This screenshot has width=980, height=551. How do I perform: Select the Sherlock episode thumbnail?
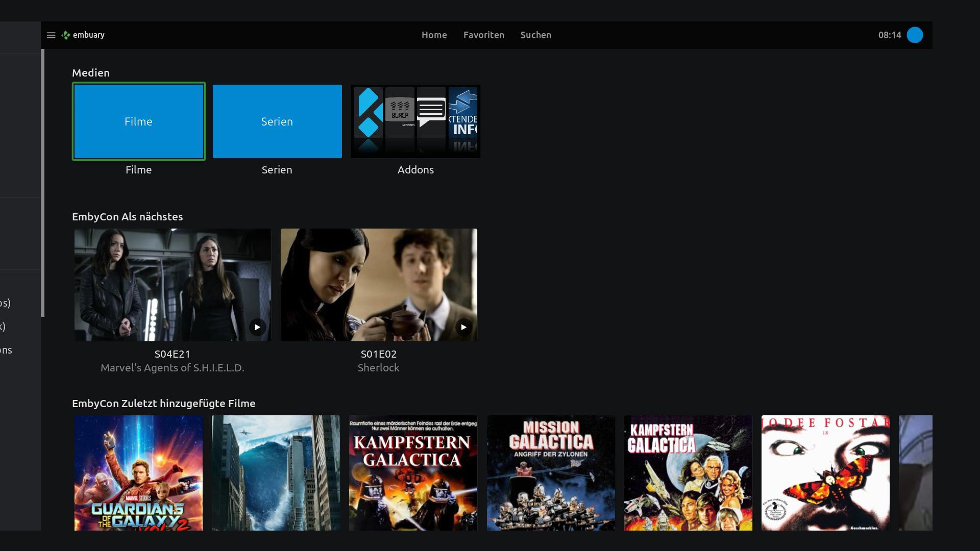[379, 285]
